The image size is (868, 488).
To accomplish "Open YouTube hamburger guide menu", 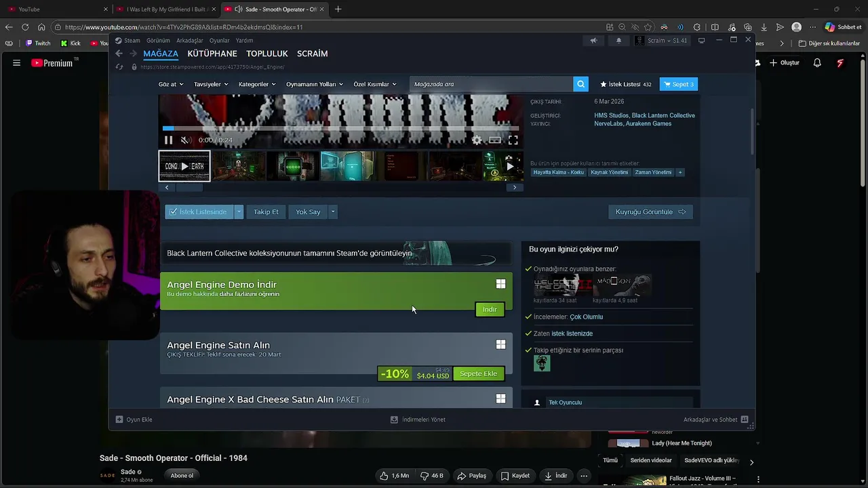I will [16, 63].
